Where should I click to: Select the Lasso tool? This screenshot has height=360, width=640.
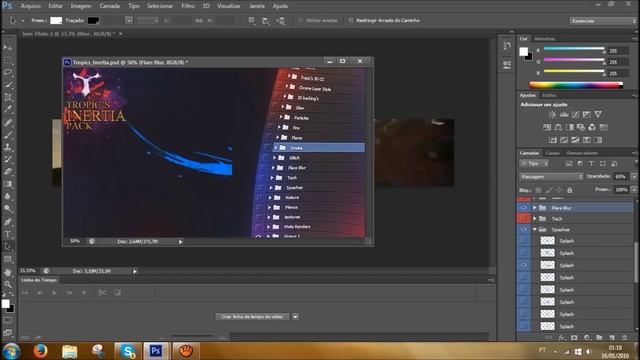(x=8, y=73)
